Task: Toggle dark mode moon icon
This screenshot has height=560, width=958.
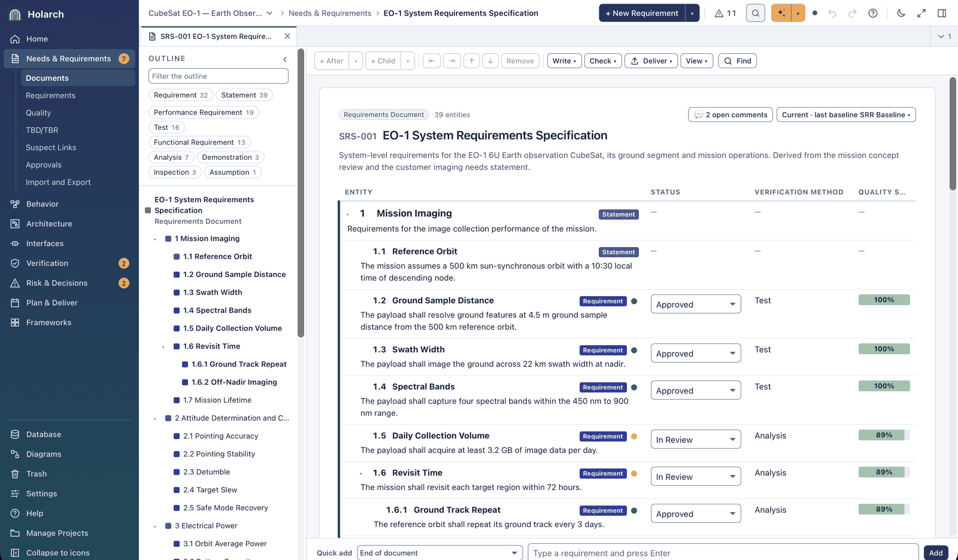Action: pos(901,13)
